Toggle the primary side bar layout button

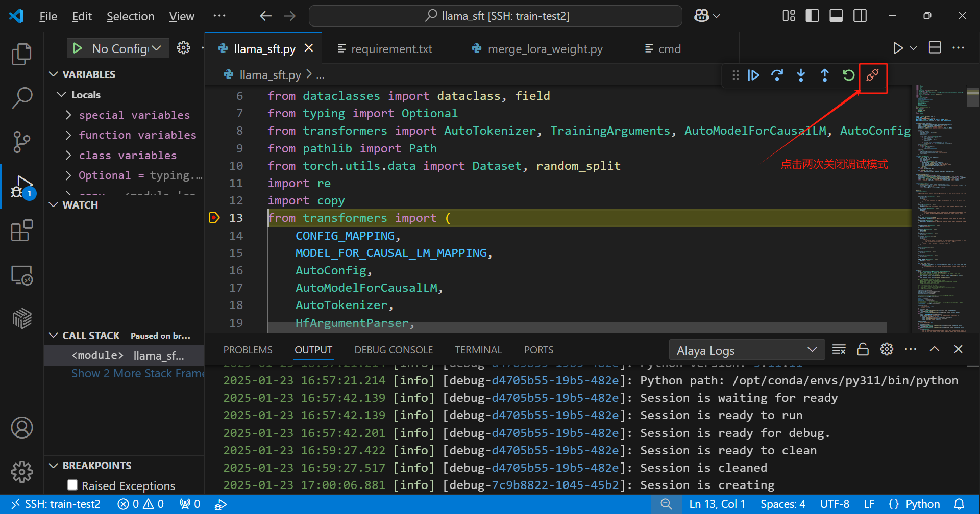[812, 16]
